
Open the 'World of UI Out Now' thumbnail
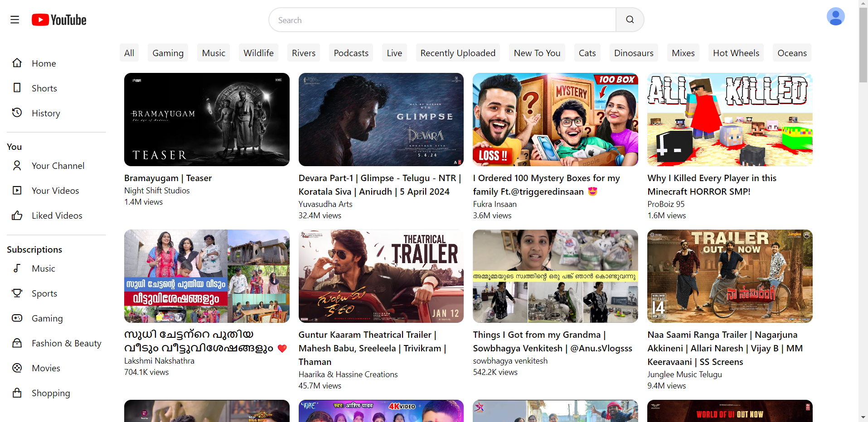pos(730,411)
